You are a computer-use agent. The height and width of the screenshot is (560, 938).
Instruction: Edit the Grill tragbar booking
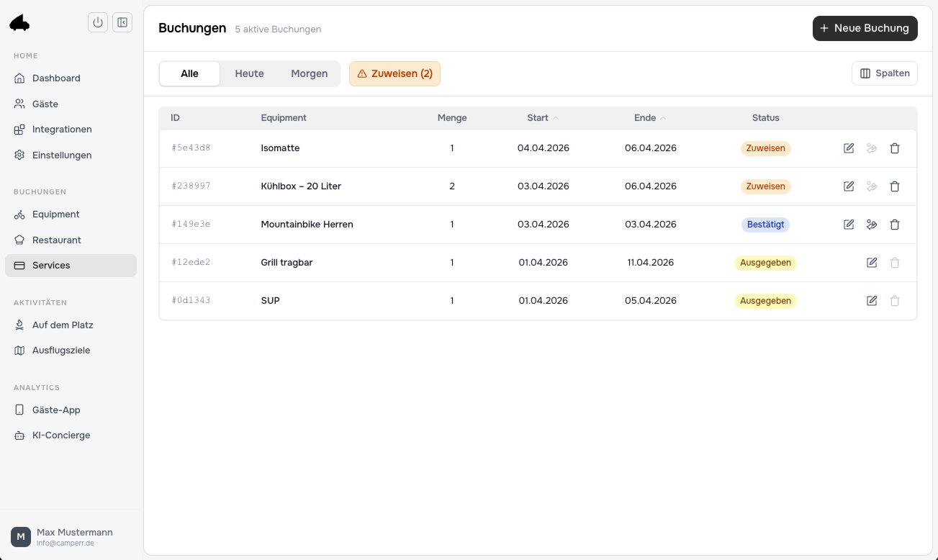coord(872,263)
